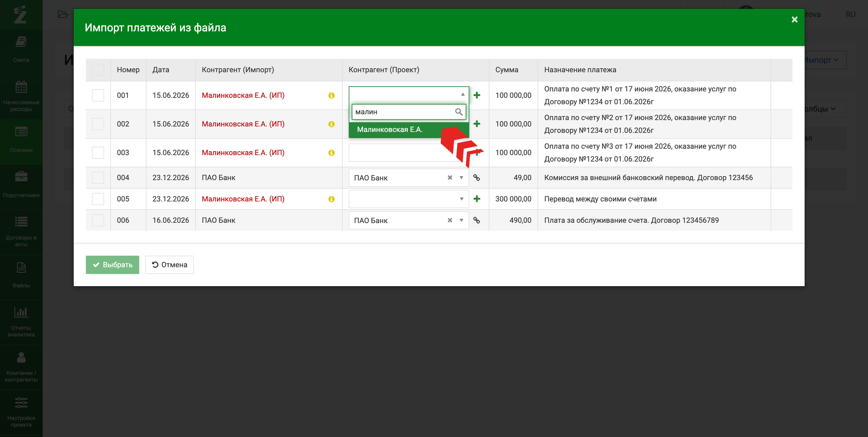Click info icon in payment row 005
868x437 pixels.
(331, 199)
